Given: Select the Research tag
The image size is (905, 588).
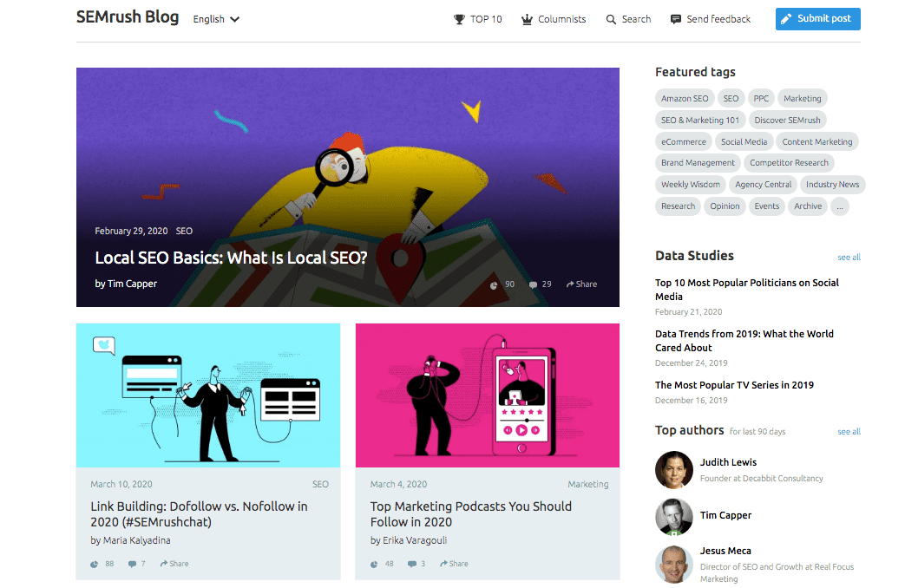Looking at the screenshot, I should [x=679, y=206].
